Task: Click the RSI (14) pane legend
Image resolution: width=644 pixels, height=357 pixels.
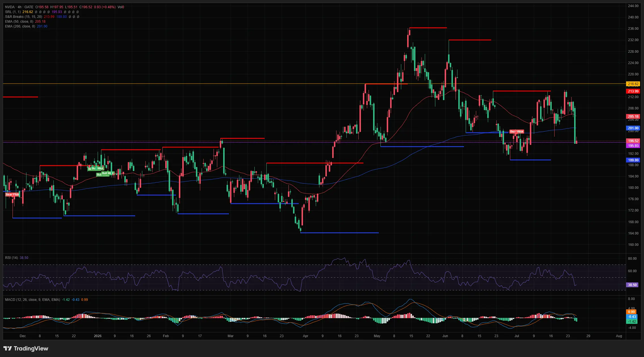Action: tap(11, 258)
